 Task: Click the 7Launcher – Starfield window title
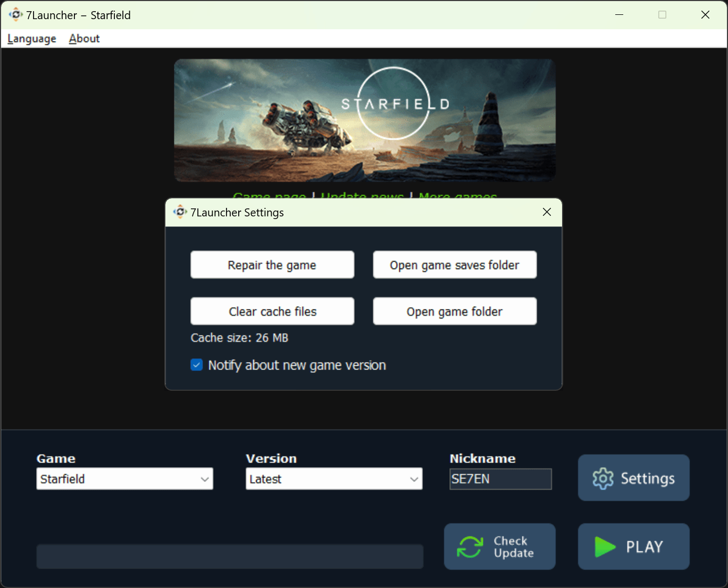click(x=78, y=15)
